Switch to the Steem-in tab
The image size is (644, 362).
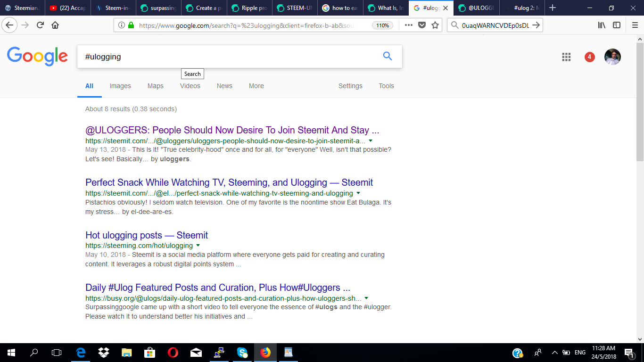[x=113, y=8]
